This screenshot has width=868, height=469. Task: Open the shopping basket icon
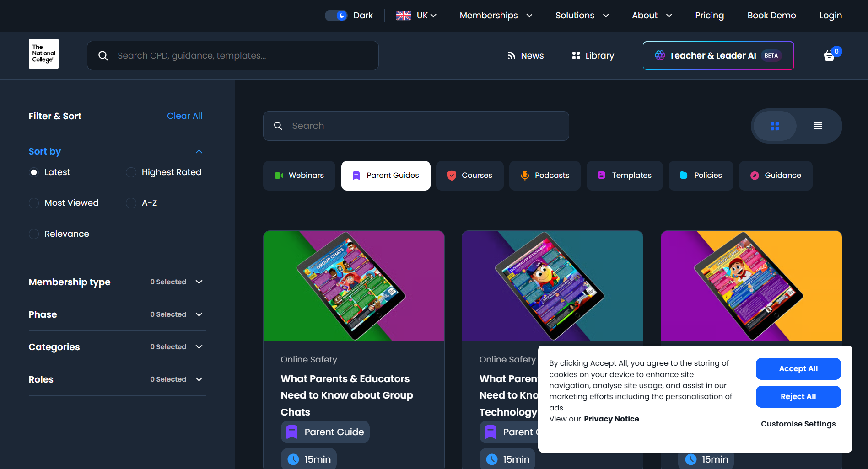click(x=829, y=56)
